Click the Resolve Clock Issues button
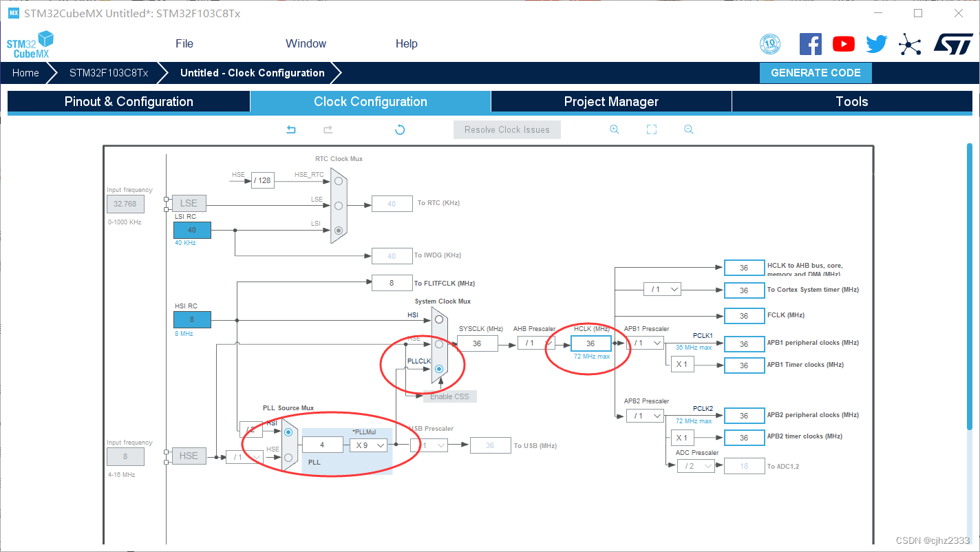The image size is (980, 552). coord(507,129)
